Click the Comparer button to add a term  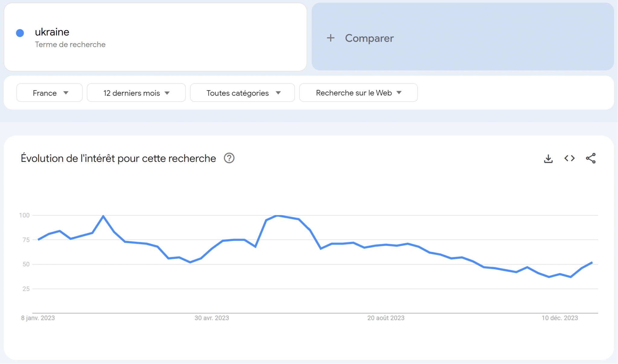(463, 37)
